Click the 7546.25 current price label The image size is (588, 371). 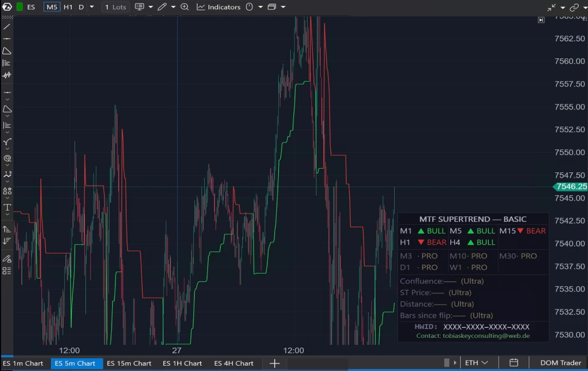click(571, 187)
